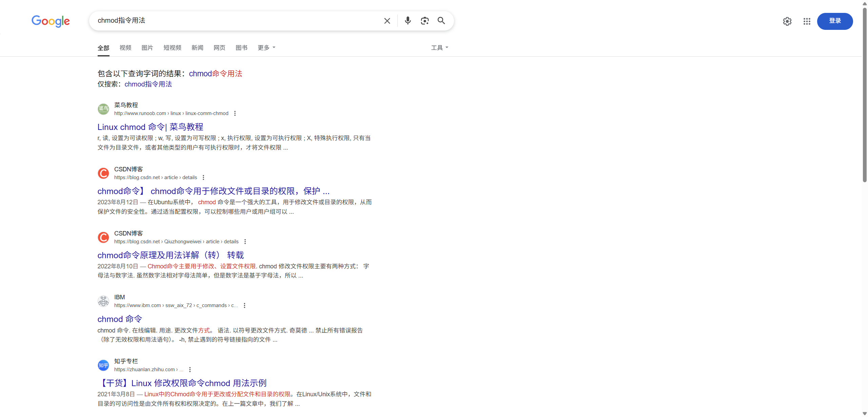The image size is (868, 417).
Task: Open the IBM chmod 命令 result
Action: click(120, 319)
